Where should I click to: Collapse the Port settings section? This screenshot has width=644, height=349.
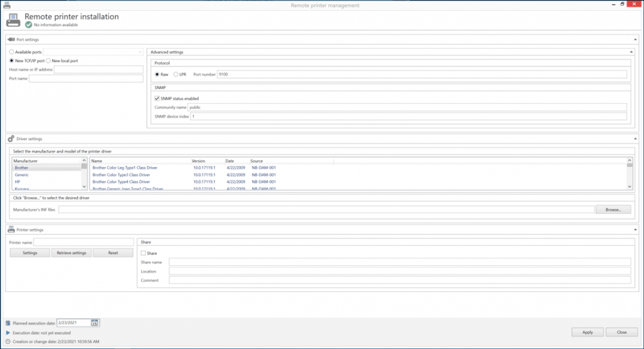click(x=635, y=39)
